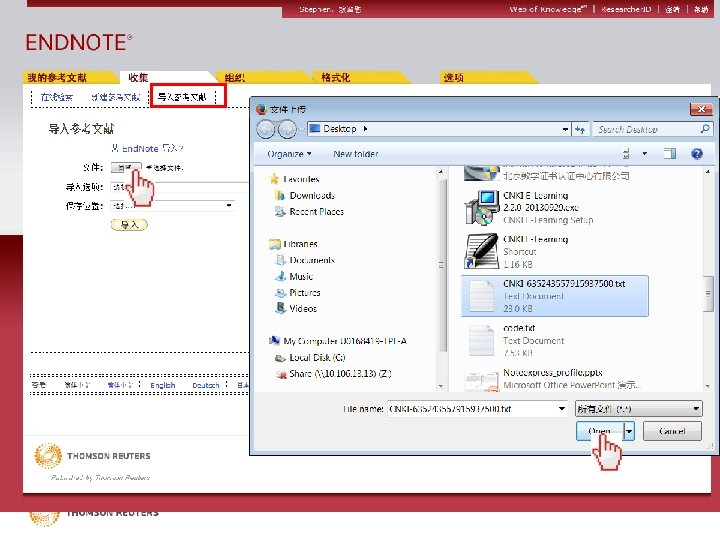
Task: Click the ENDNOTE logo
Action: coord(79,43)
